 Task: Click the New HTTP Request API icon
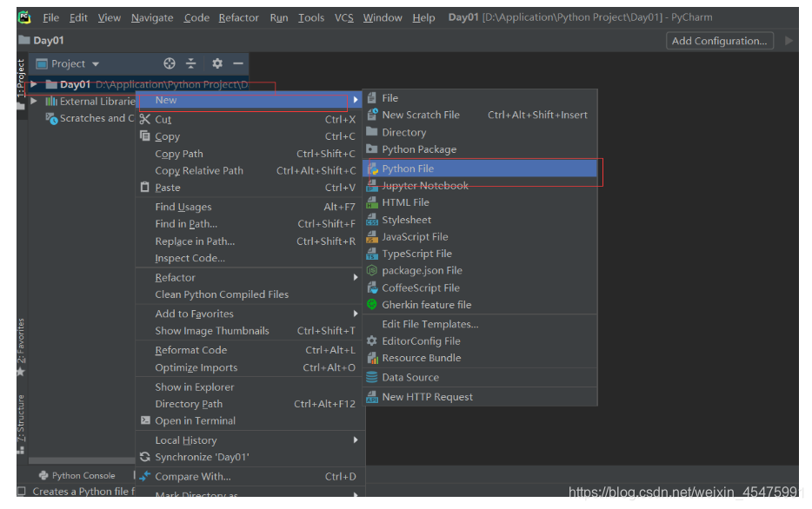click(x=372, y=397)
